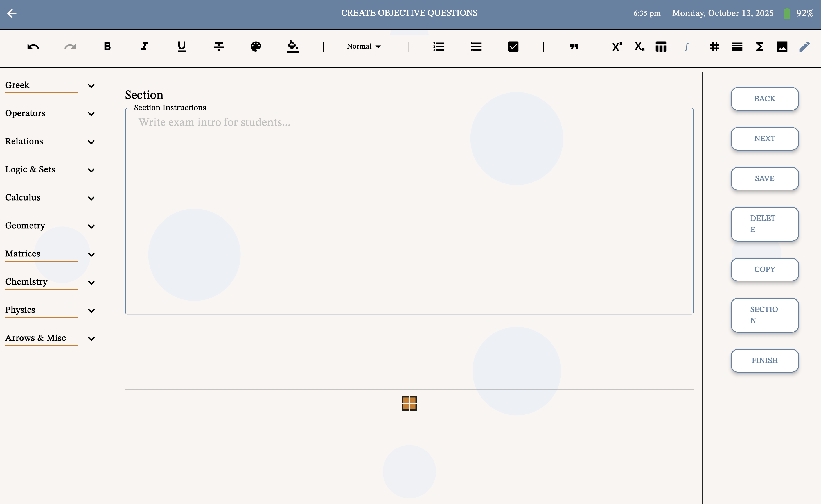Insert an image into the editor

click(x=782, y=47)
